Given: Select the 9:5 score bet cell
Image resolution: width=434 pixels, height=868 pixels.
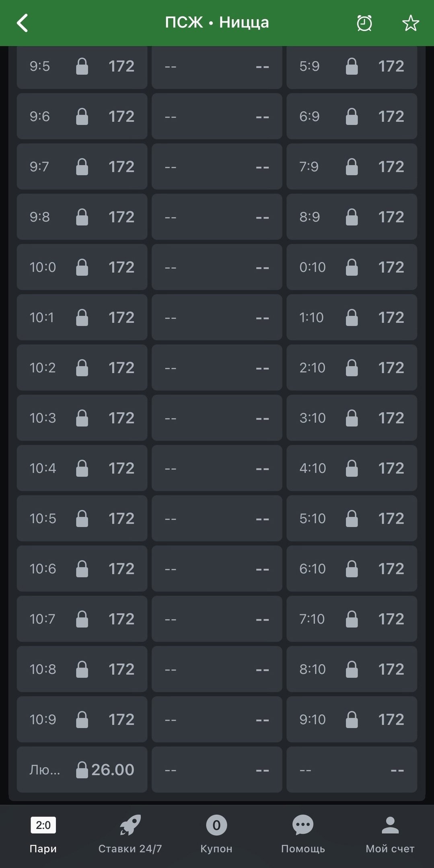Looking at the screenshot, I should (x=82, y=66).
